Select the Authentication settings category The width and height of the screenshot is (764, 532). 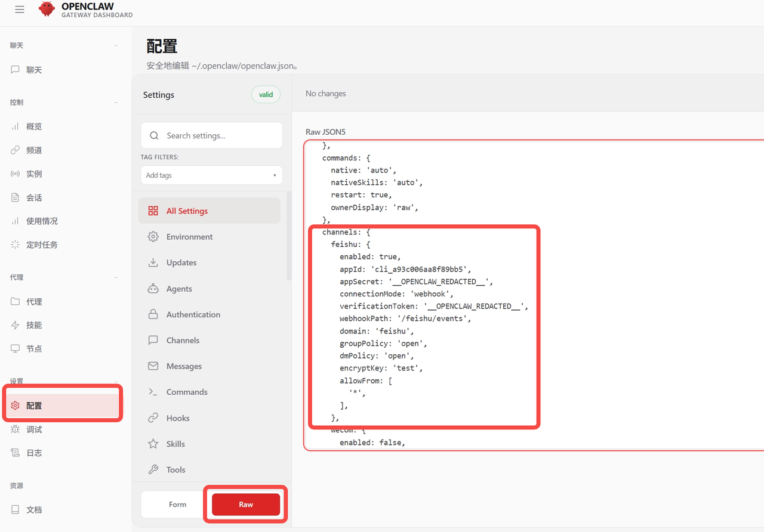(193, 314)
